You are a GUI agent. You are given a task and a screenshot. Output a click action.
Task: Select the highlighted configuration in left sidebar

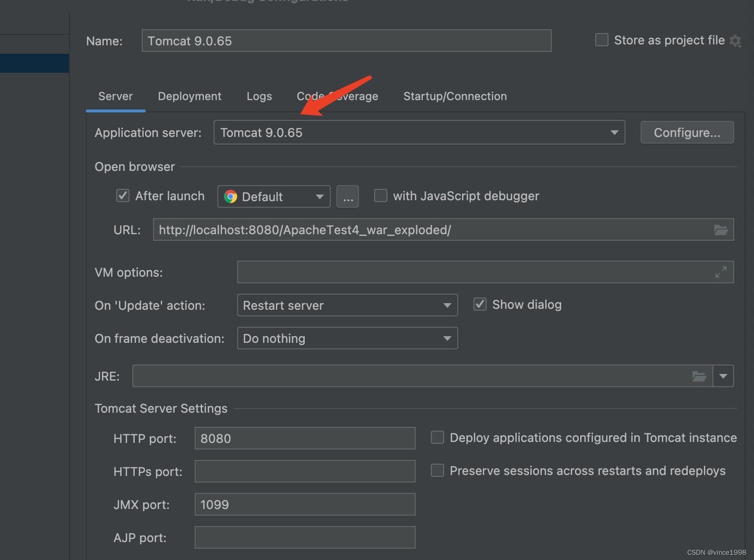(x=34, y=63)
